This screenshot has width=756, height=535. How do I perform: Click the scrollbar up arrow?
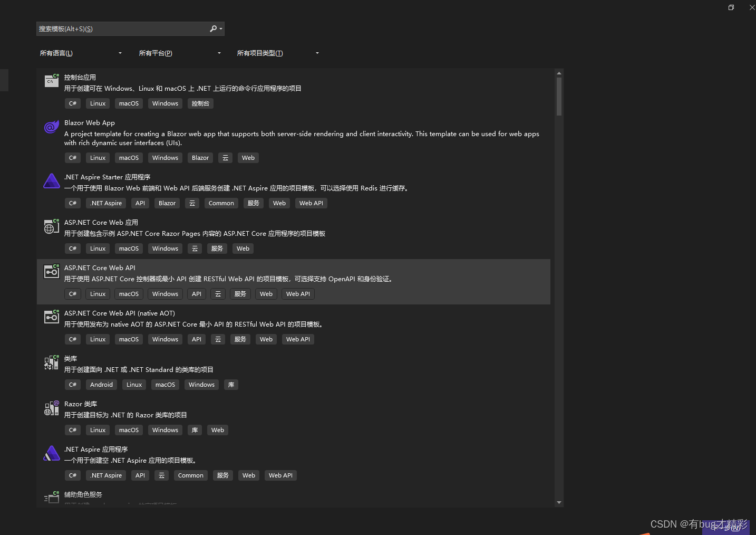(559, 73)
